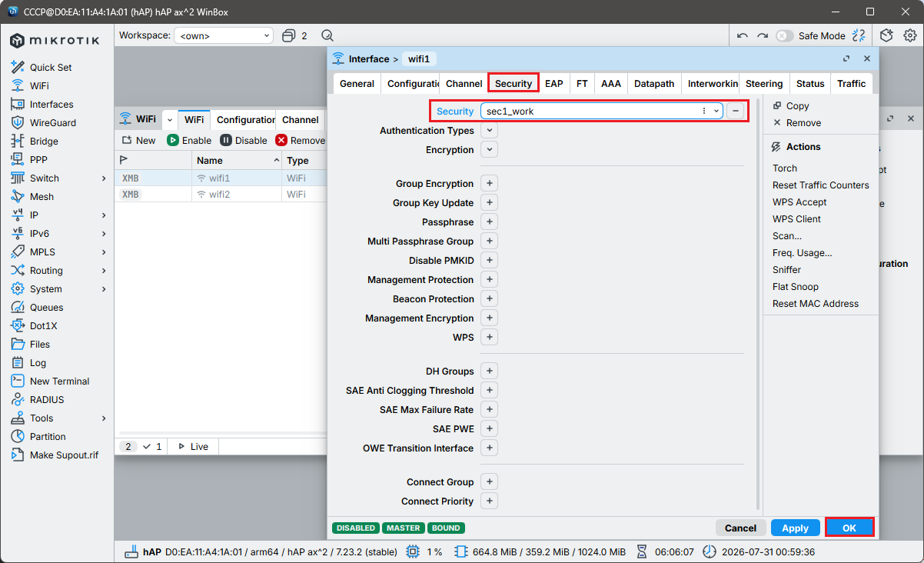Screen dimensions: 924x563
Task: Open Interfaces in the sidebar
Action: click(52, 104)
